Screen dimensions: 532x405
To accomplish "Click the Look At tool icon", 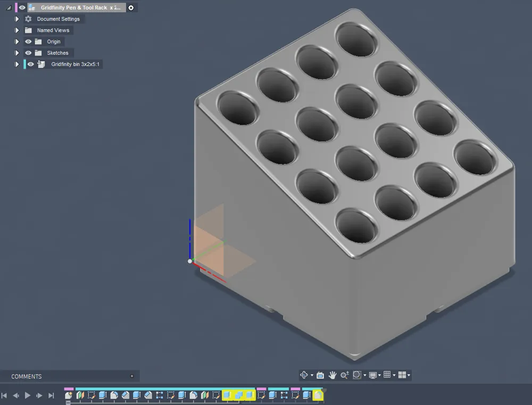I will (320, 375).
